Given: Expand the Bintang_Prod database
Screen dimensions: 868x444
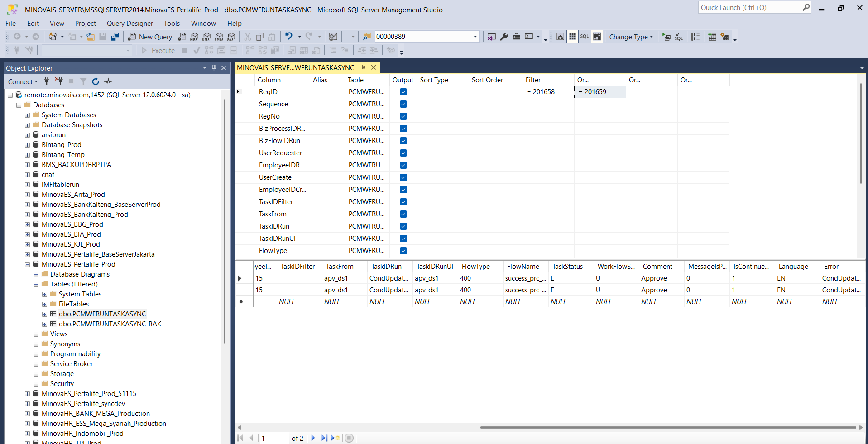Looking at the screenshot, I should coord(27,145).
